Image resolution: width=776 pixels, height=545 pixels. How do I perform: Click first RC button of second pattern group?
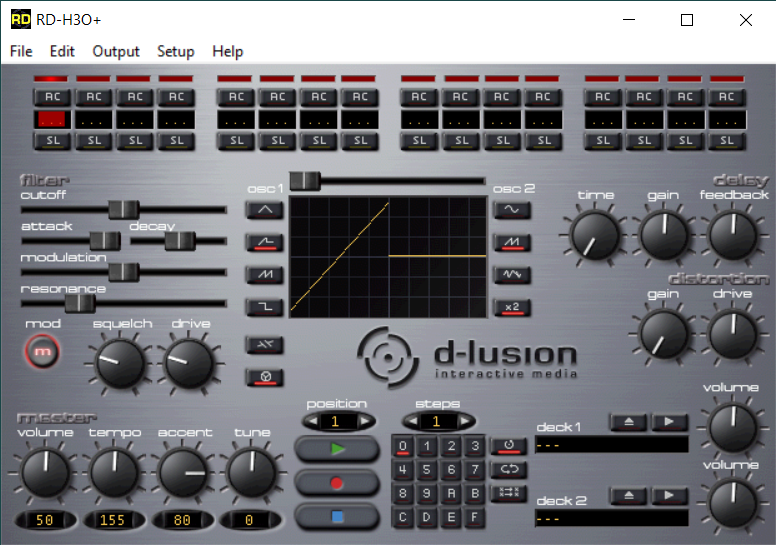236,97
